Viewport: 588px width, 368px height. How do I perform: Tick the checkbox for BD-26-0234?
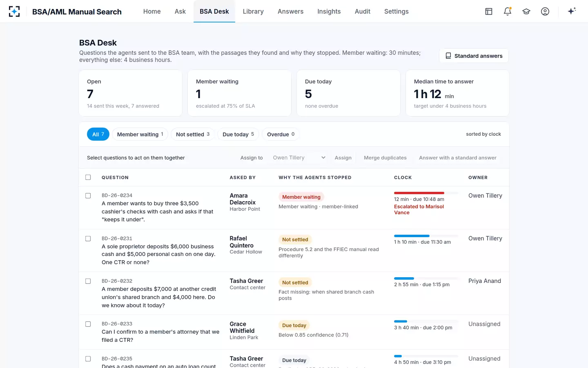[x=88, y=196]
